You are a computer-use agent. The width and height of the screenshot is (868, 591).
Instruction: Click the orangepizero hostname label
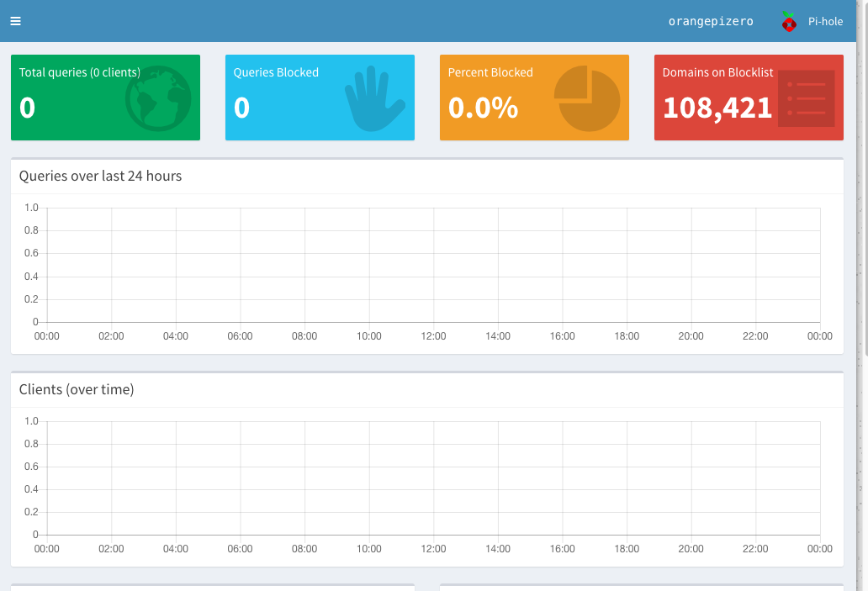pyautogui.click(x=711, y=21)
